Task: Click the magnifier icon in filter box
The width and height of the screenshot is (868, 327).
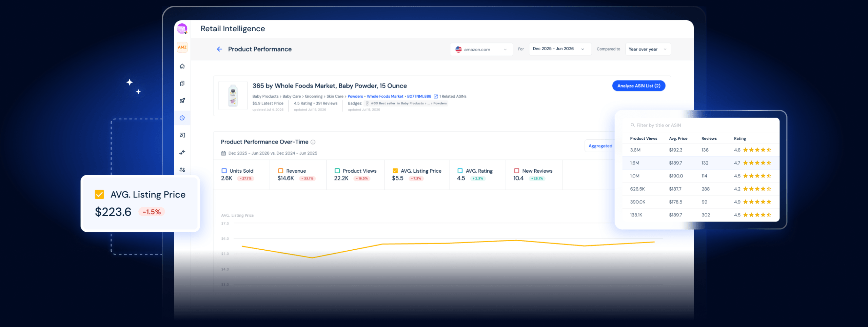Action: pos(632,125)
